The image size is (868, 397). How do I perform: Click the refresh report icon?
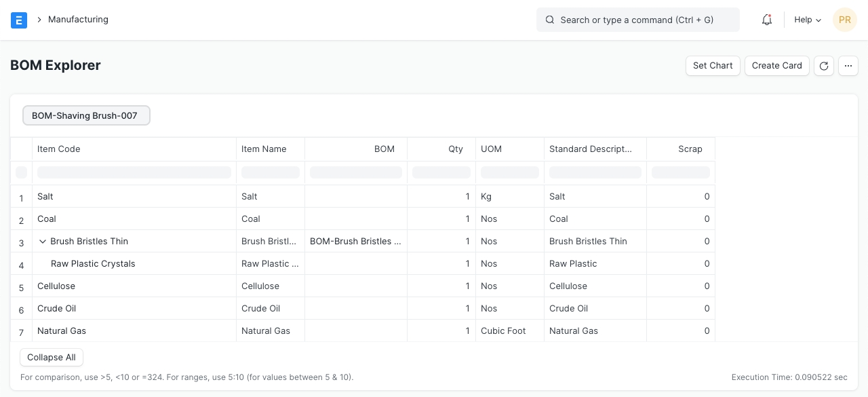(824, 66)
